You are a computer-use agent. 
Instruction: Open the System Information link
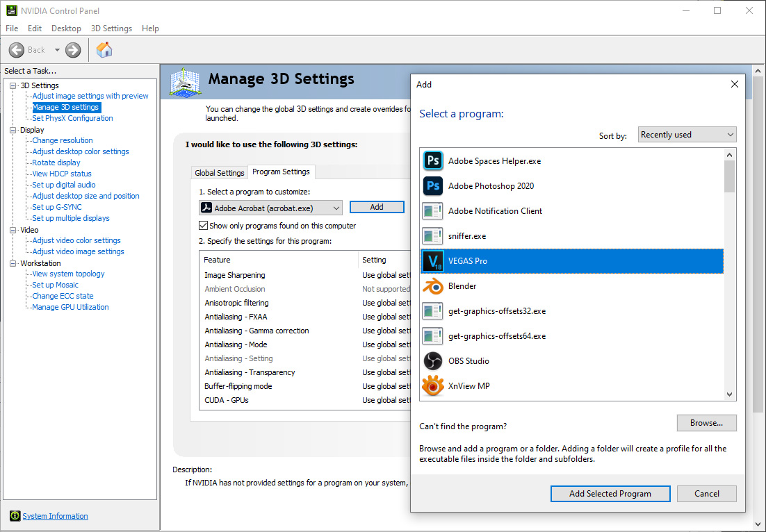(x=55, y=516)
